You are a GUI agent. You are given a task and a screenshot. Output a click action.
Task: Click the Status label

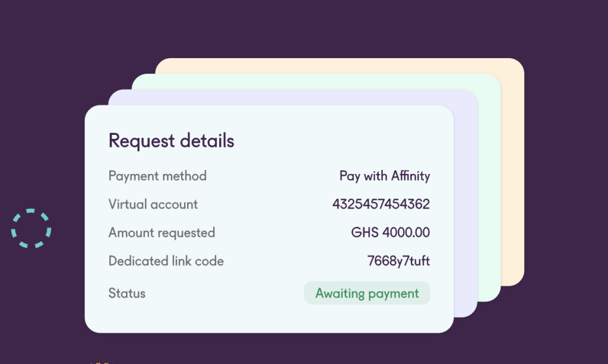click(126, 293)
